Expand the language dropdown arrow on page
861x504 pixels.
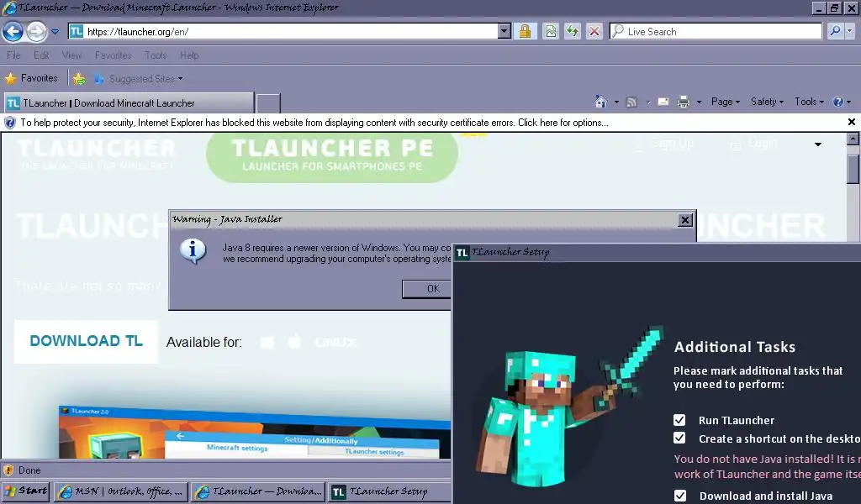pyautogui.click(x=817, y=144)
